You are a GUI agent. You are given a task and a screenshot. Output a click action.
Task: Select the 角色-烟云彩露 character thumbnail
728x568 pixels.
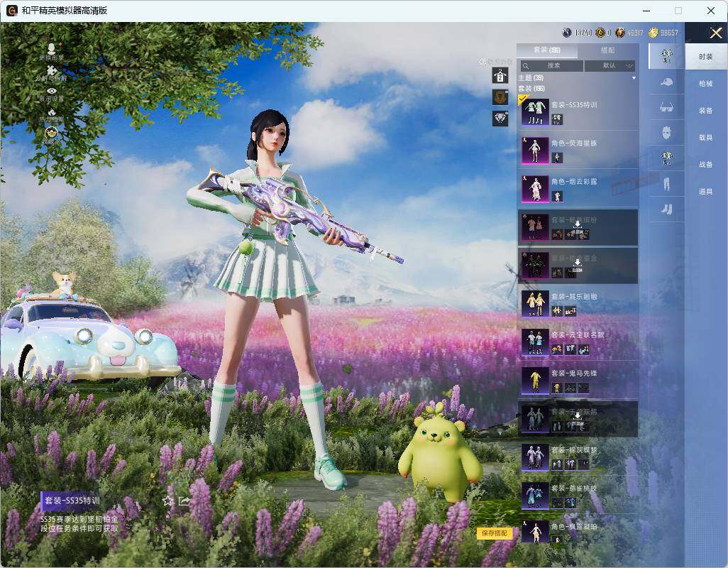(x=535, y=189)
